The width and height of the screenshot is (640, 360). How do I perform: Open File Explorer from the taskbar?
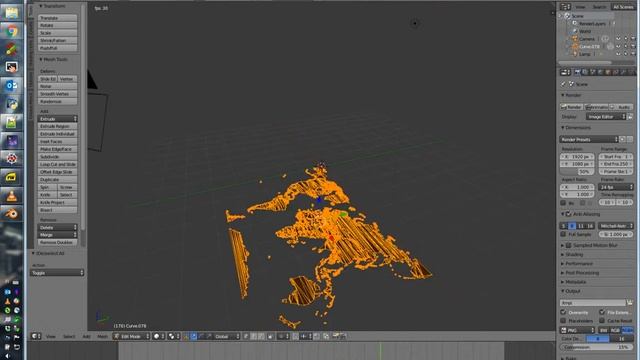pos(11,13)
